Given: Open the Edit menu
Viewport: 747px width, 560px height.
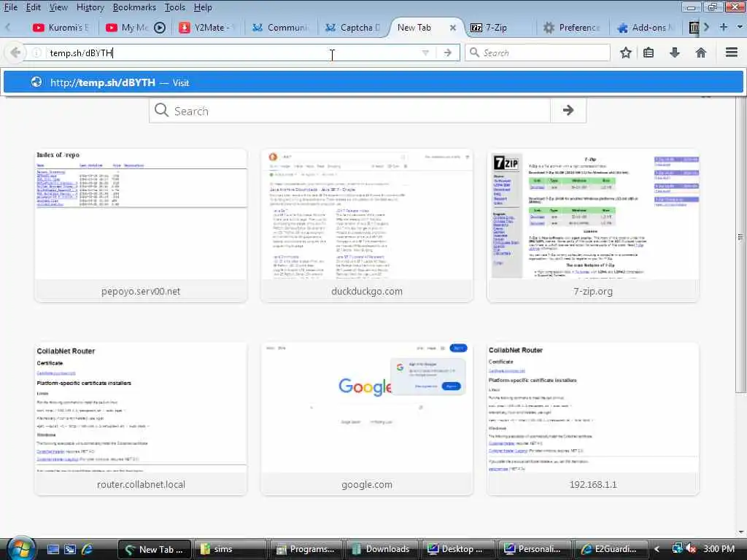Looking at the screenshot, I should [x=34, y=7].
